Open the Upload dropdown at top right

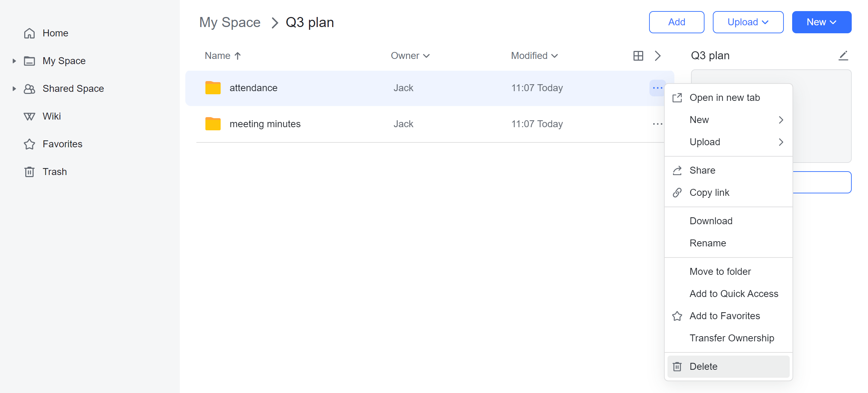click(748, 22)
